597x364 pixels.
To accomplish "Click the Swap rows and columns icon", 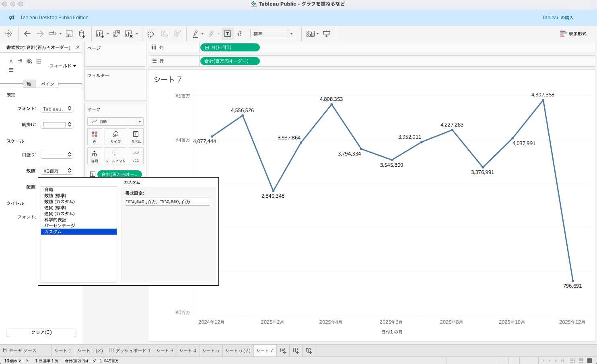I will point(151,34).
